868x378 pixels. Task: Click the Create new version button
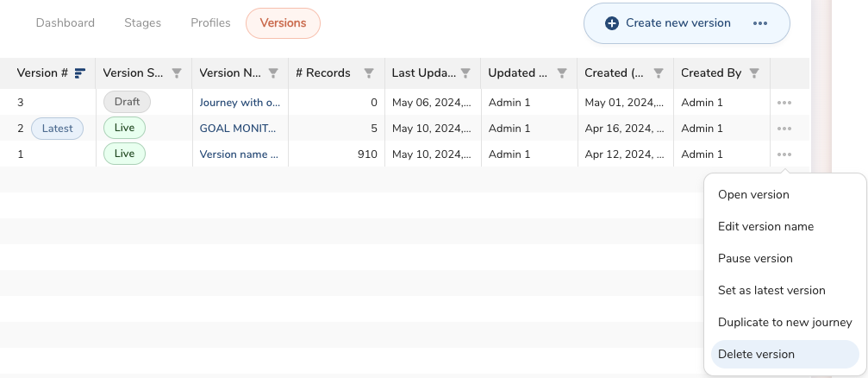point(668,23)
